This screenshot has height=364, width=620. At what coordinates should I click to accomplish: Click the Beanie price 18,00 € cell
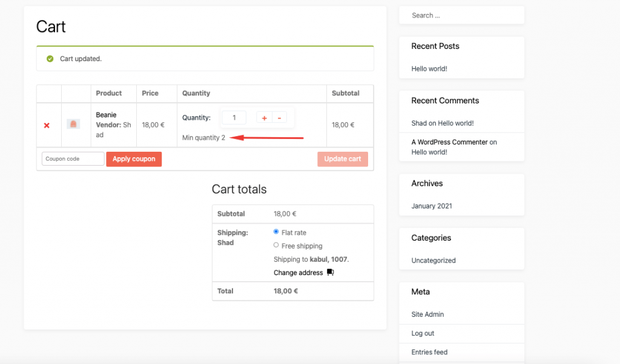(x=153, y=125)
